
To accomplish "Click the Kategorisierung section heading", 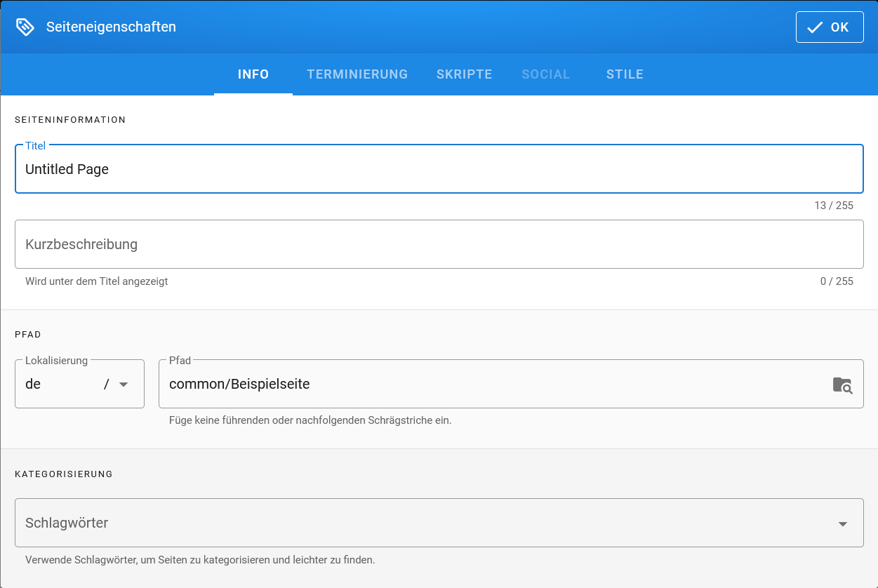I will (x=64, y=474).
